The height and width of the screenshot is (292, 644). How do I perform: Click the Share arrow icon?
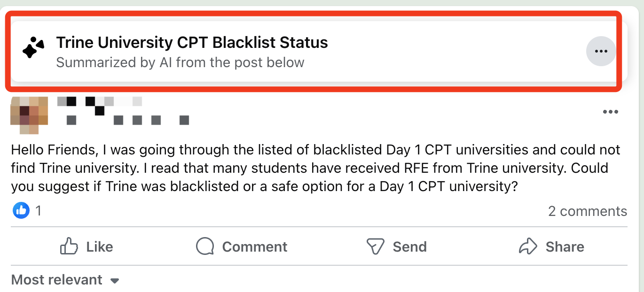click(x=528, y=246)
